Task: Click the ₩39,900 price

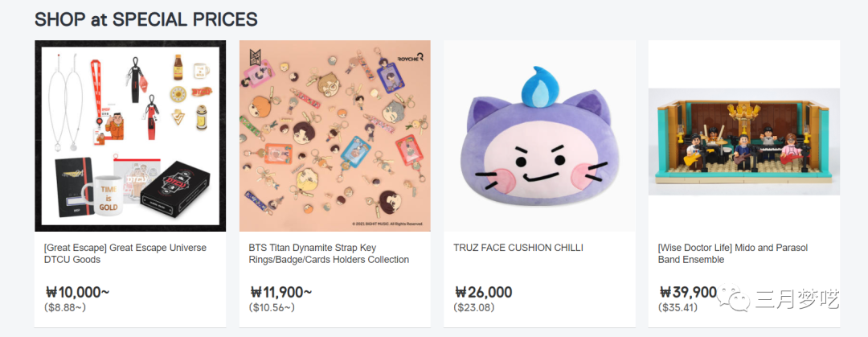Action: tap(688, 292)
